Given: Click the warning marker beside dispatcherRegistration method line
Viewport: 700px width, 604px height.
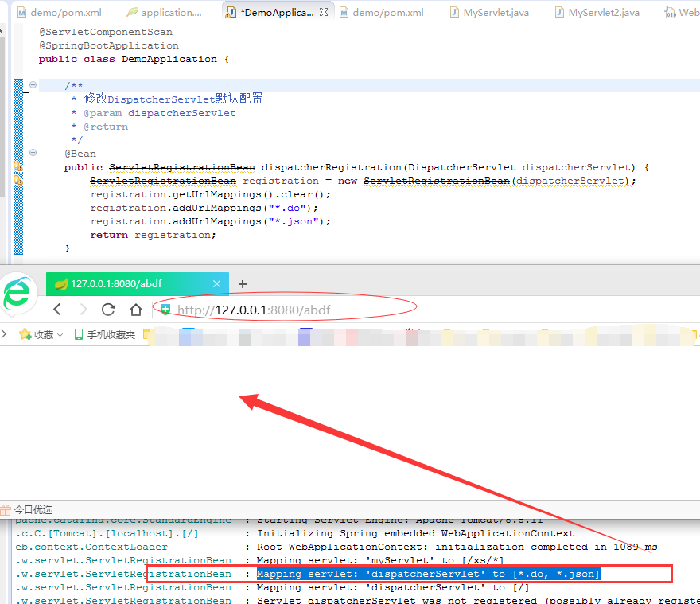Looking at the screenshot, I should tap(17, 166).
